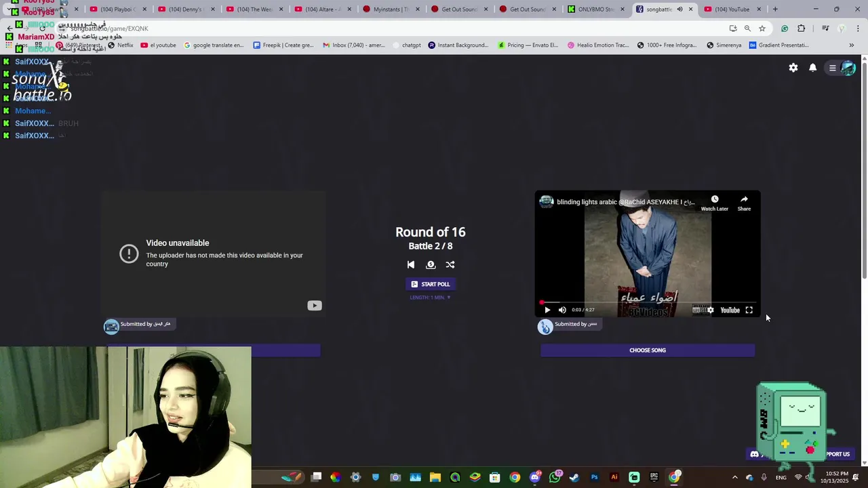Go back to the previous battle
The image size is (868, 488).
tap(410, 265)
